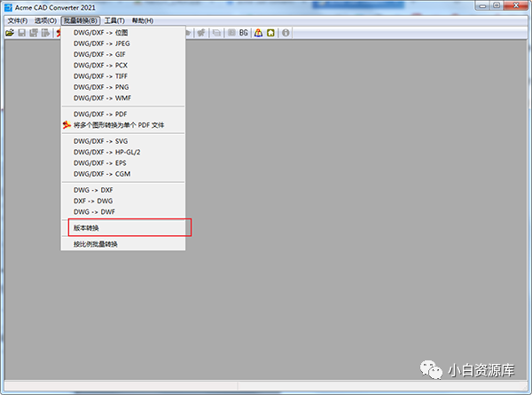The height and width of the screenshot is (395, 532).
Task: Select DWG/DXF -> 位图 entry
Action: (x=123, y=33)
